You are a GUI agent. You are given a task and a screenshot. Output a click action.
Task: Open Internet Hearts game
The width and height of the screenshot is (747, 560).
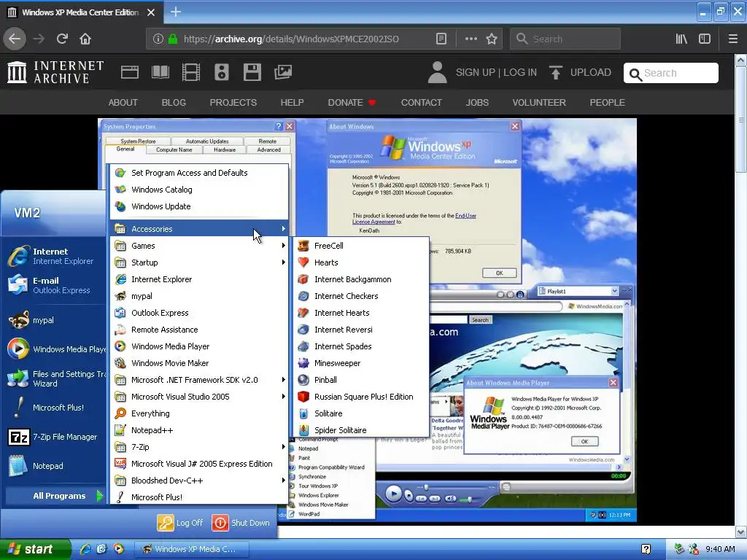(362, 312)
